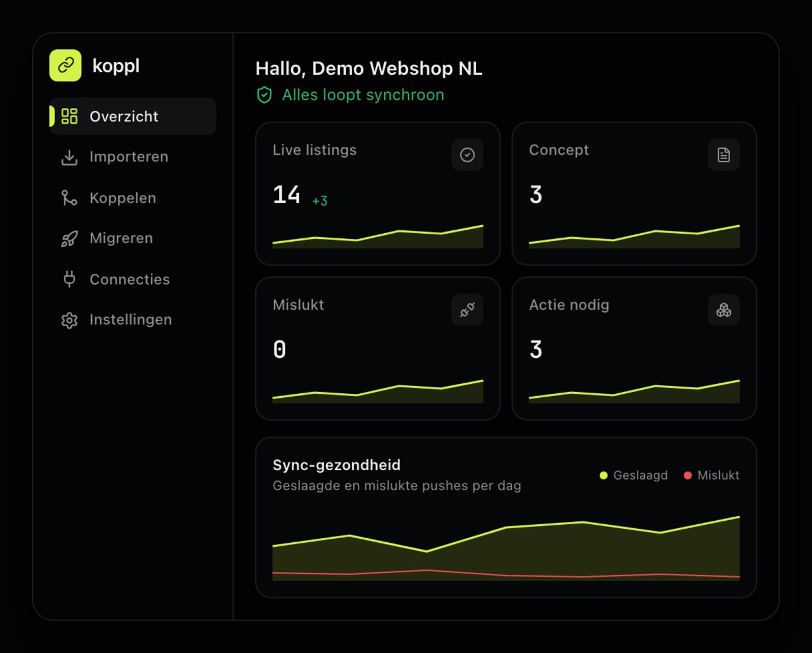Open the Koppelen section

coord(133,198)
